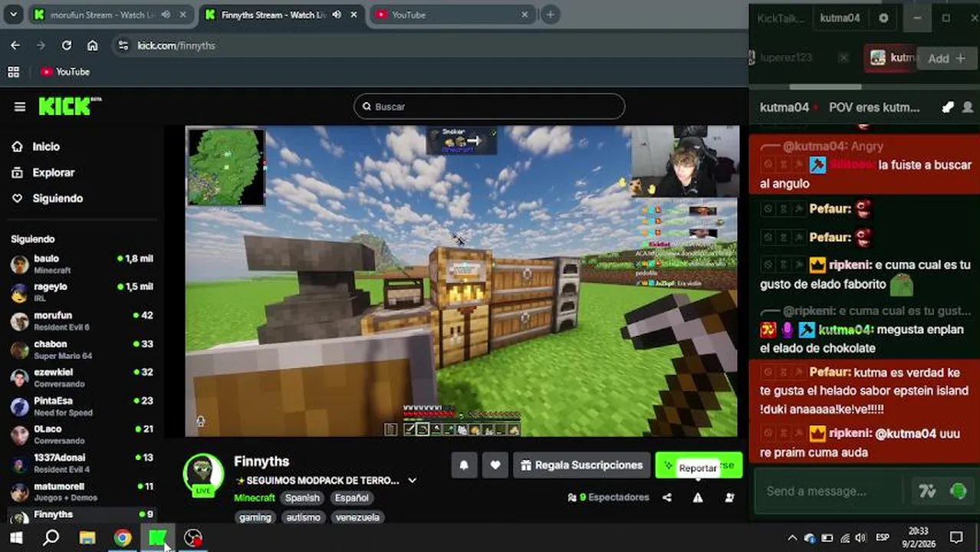Open 0Laco's channel in followed list
980x552 pixels.
tap(82, 435)
